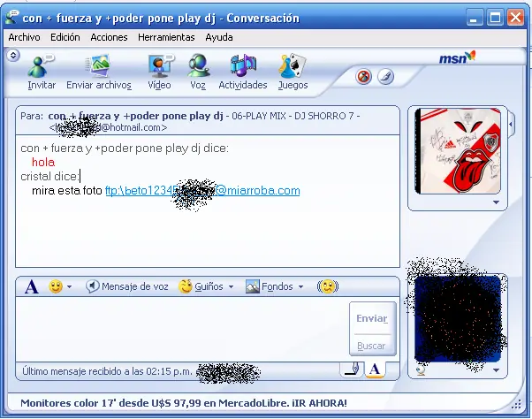
Task: Open the Herramientas menu
Action: (x=166, y=37)
